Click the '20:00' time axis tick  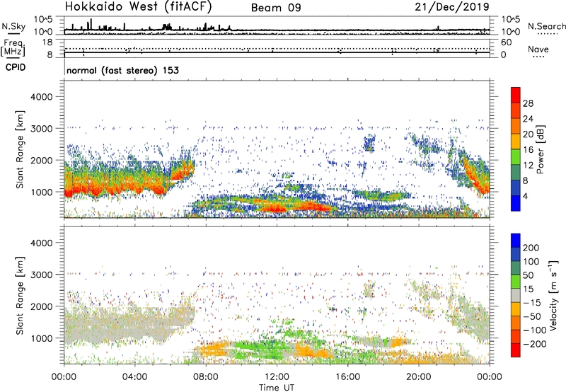click(x=419, y=377)
